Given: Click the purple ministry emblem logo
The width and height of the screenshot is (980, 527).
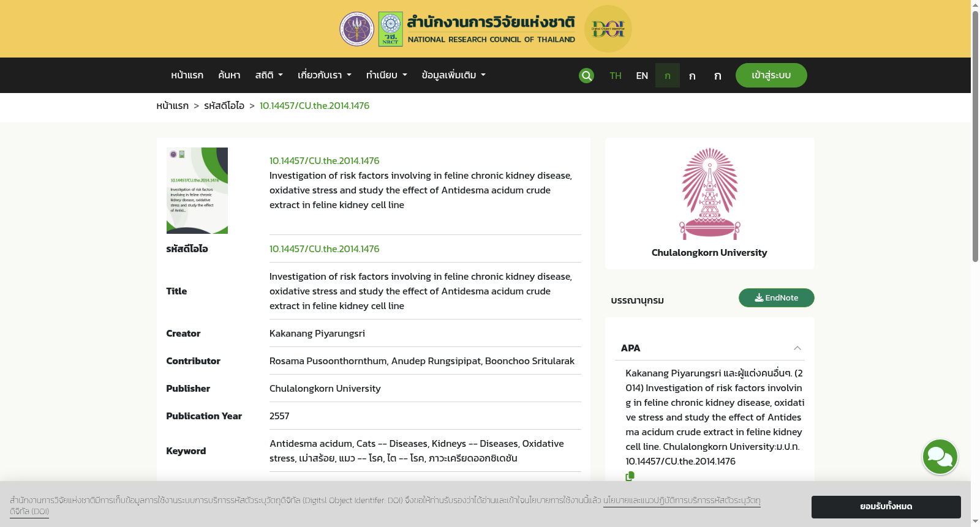Looking at the screenshot, I should point(357,29).
